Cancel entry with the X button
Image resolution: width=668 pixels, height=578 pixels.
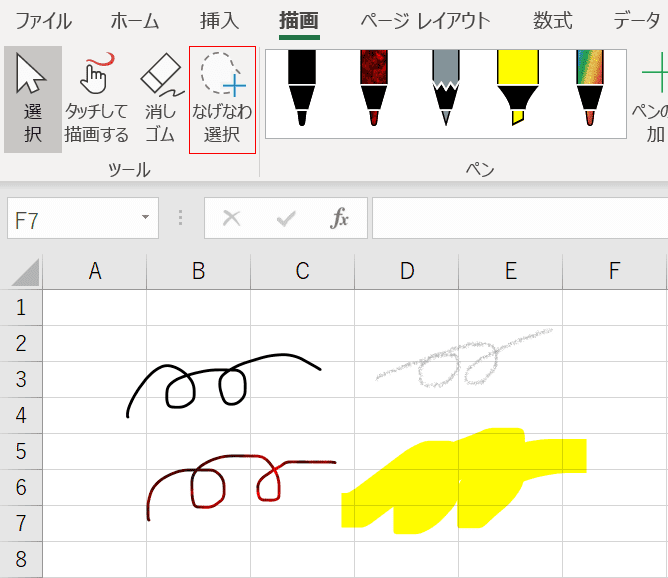[232, 218]
